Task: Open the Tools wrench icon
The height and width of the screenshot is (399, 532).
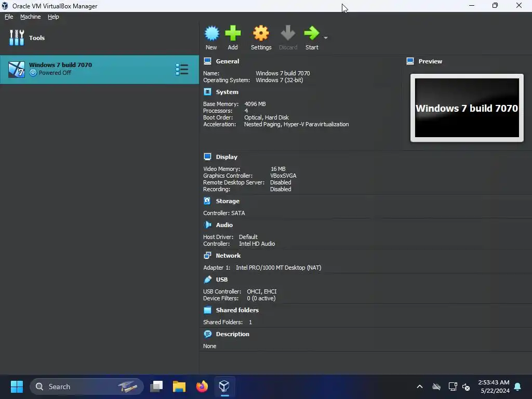Action: pos(17,37)
